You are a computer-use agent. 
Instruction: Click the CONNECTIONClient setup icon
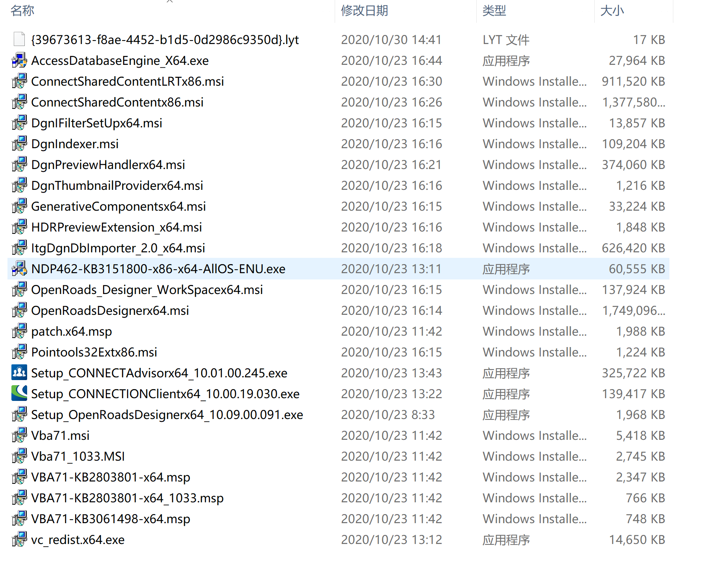tap(19, 393)
